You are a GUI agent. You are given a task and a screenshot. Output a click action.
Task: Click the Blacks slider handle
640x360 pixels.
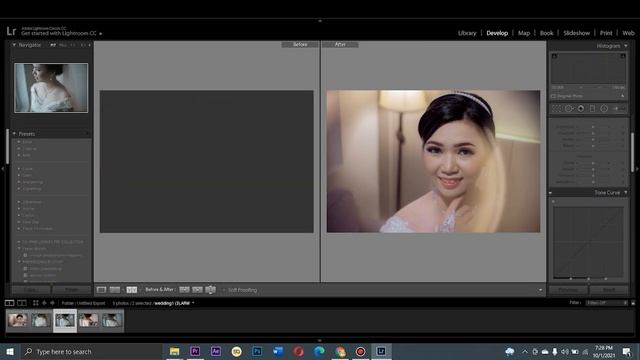[593, 146]
